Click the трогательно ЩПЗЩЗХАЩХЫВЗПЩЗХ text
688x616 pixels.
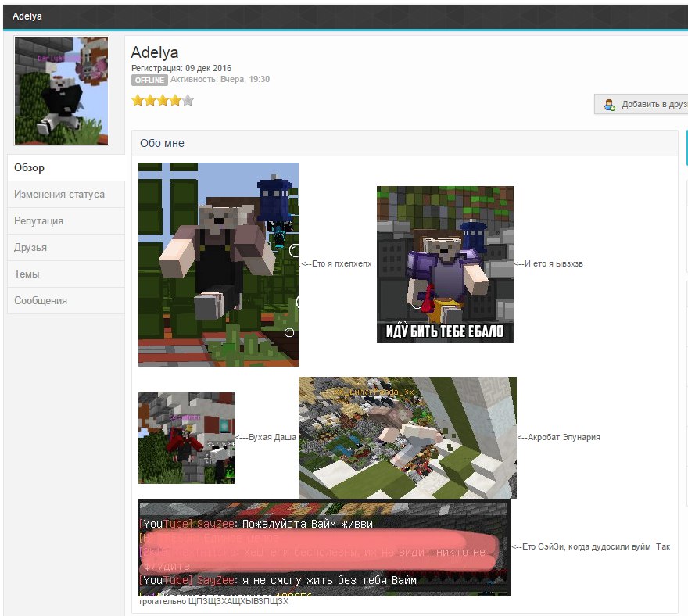pyautogui.click(x=213, y=601)
